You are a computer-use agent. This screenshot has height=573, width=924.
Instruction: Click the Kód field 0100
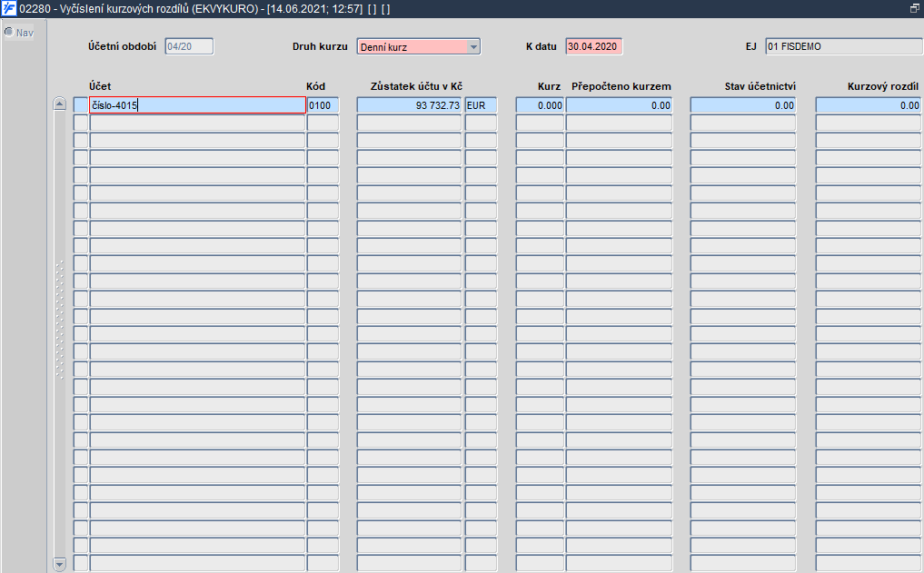323,105
